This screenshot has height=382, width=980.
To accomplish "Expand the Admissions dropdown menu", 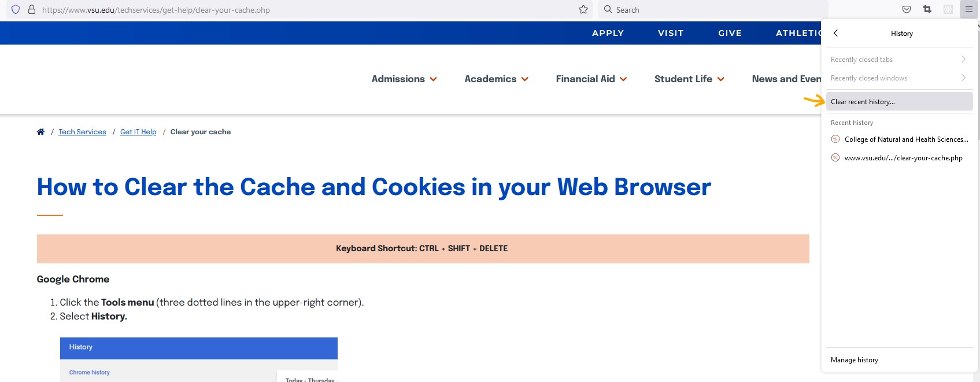I will [404, 79].
